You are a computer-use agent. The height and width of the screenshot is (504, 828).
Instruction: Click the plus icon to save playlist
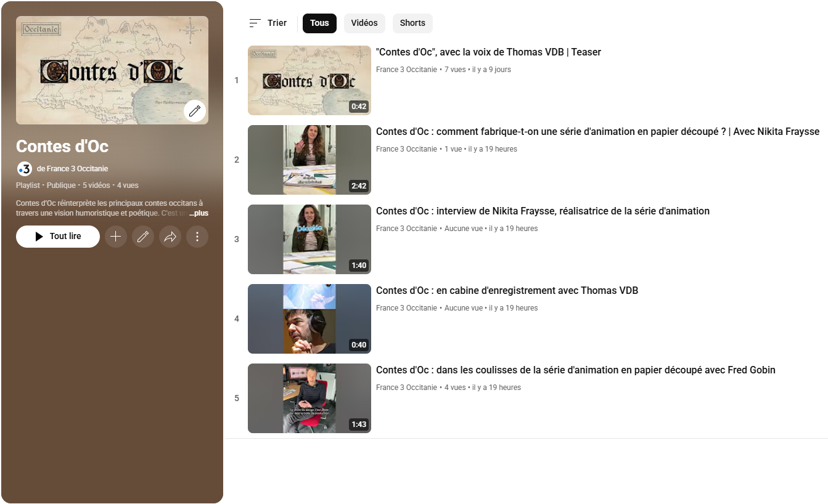(115, 237)
